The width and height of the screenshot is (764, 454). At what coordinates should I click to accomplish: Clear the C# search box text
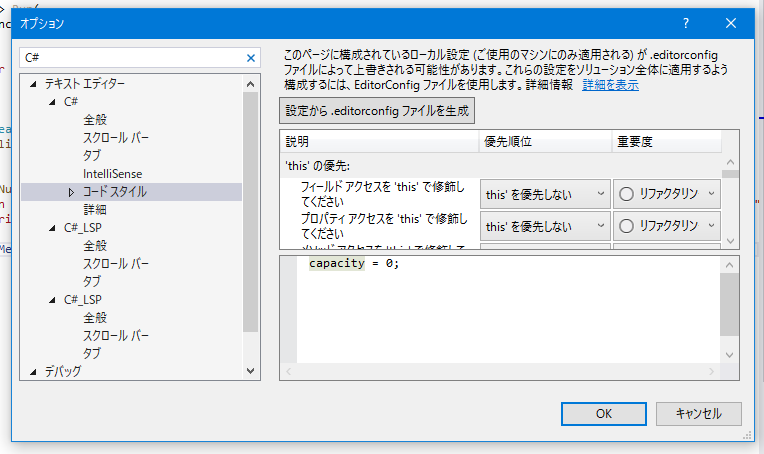click(250, 58)
